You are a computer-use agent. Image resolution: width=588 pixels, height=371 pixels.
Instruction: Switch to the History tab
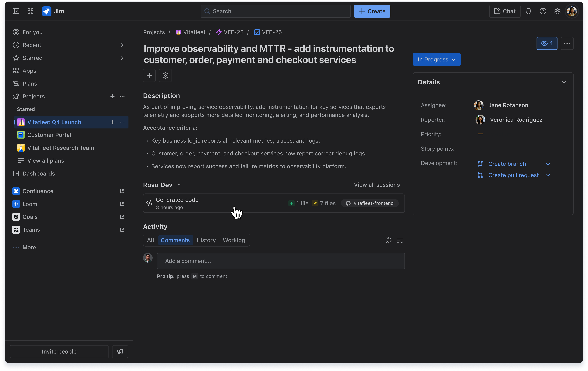pos(206,240)
